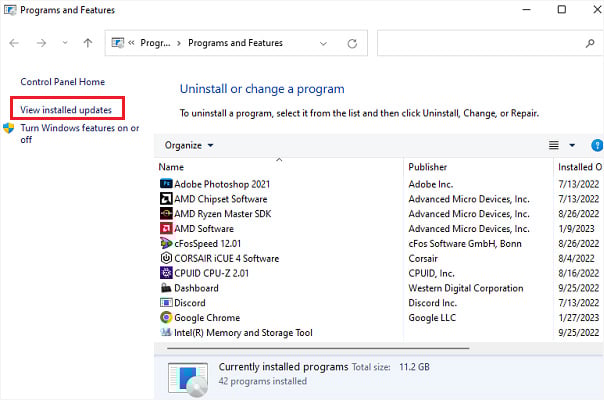Change view using the view icon
Screen dimensions: 604x400
pos(554,145)
